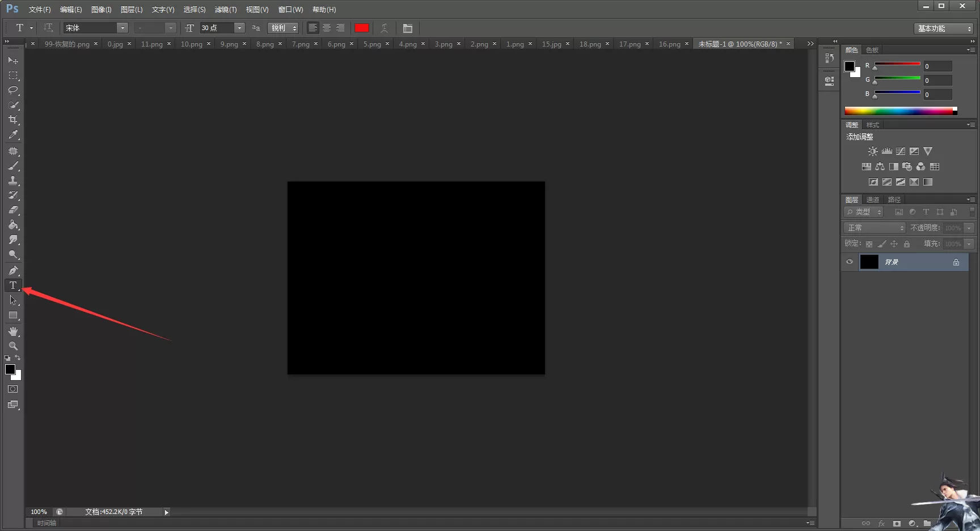Open the 滤镜(T) menu
Image resolution: width=980 pixels, height=531 pixels.
(x=226, y=10)
